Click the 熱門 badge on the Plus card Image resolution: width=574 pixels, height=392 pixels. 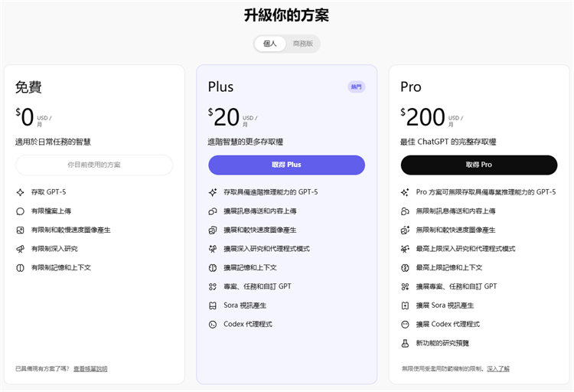(356, 87)
